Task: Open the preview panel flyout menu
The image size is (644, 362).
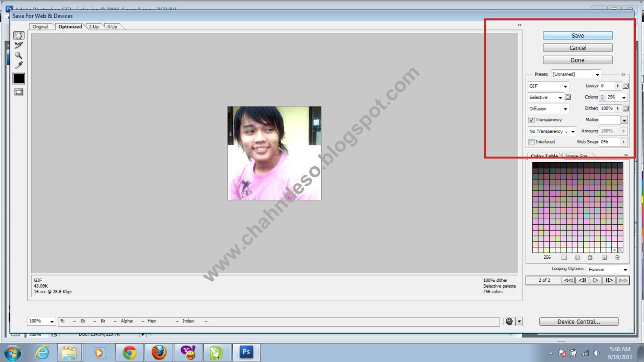Action: click(519, 25)
